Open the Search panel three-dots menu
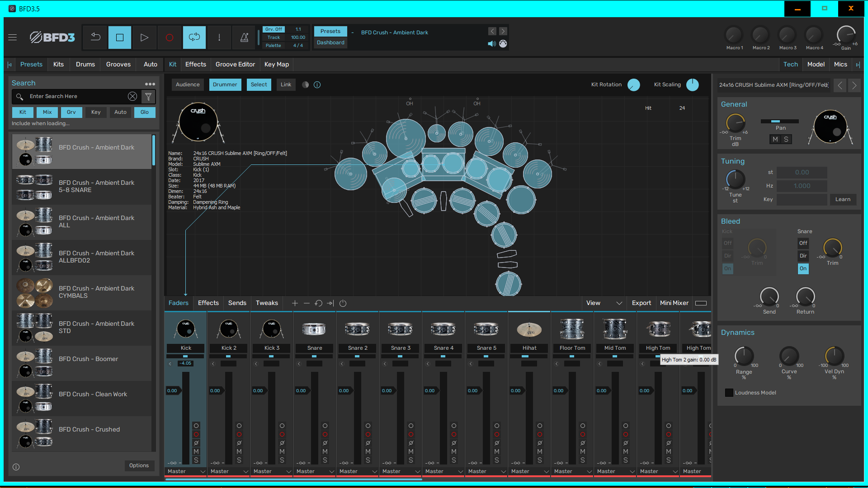This screenshot has width=868, height=488. pos(150,84)
